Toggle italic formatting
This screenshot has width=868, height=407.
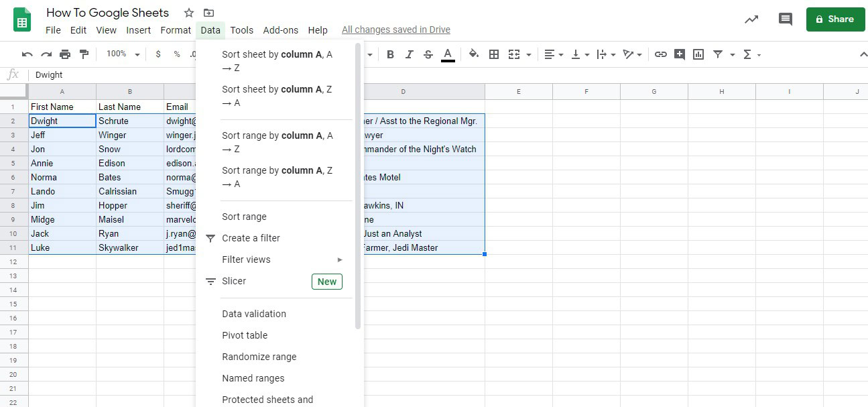(x=409, y=54)
